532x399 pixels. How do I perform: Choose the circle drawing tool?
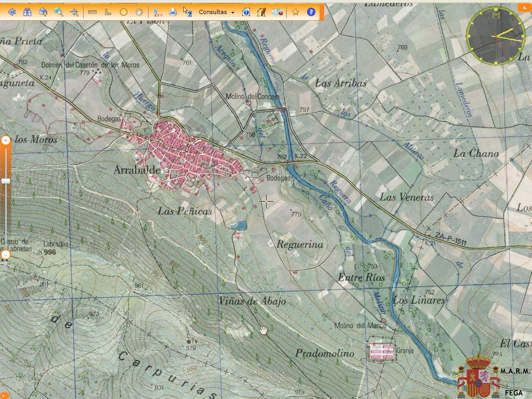pos(124,12)
